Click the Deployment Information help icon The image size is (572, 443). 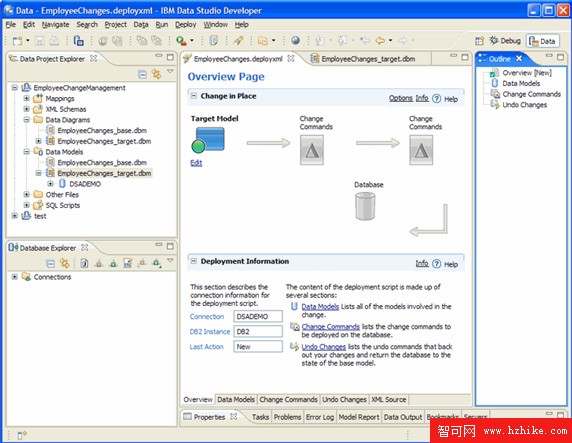(437, 264)
